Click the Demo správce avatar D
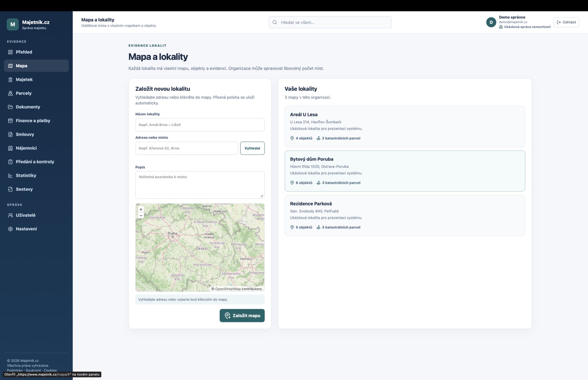Viewport: 588px width, 380px height. point(491,22)
